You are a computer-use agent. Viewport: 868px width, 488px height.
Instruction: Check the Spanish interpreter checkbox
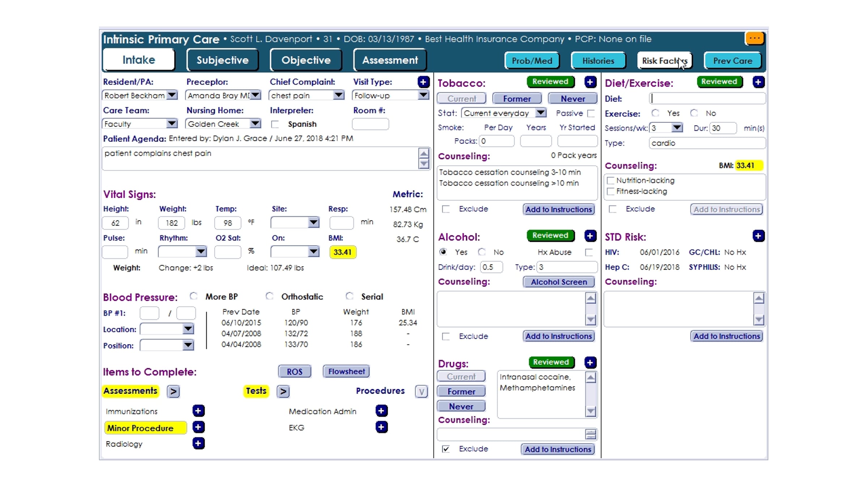(x=275, y=124)
